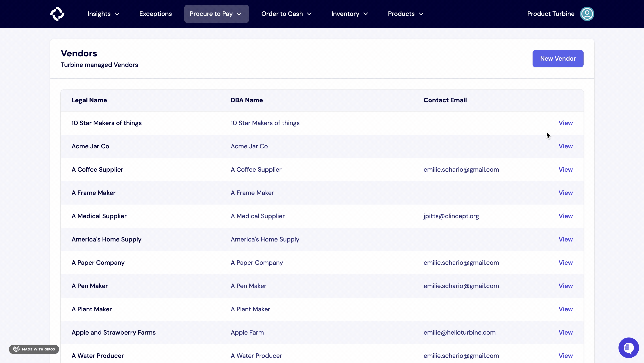Open the user account avatar menu
Screen dimensions: 644x363
tap(587, 14)
